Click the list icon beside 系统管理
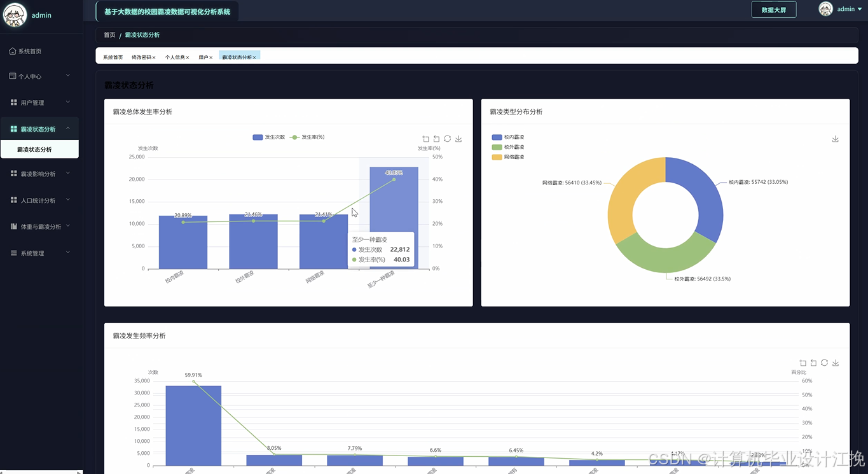 (14, 253)
